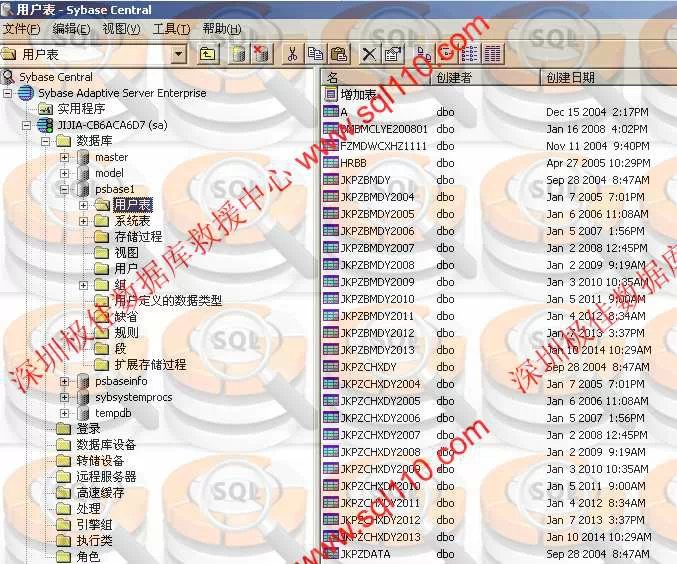Select the 扩展存储过程 folder
Image resolution: width=677 pixels, height=564 pixels.
150,364
